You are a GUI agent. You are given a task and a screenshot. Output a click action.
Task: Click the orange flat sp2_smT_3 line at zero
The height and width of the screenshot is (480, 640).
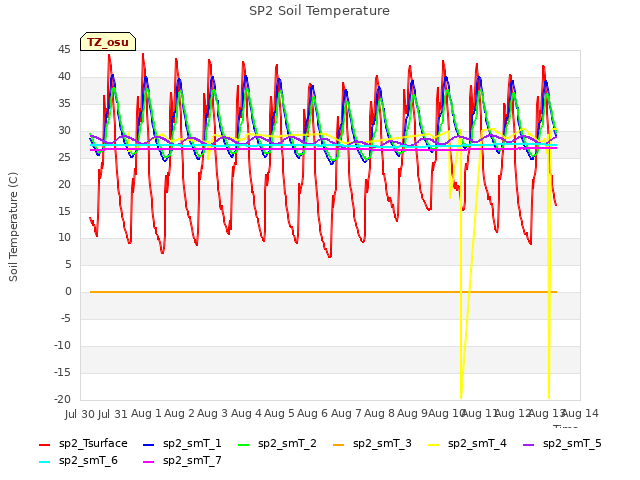click(322, 292)
